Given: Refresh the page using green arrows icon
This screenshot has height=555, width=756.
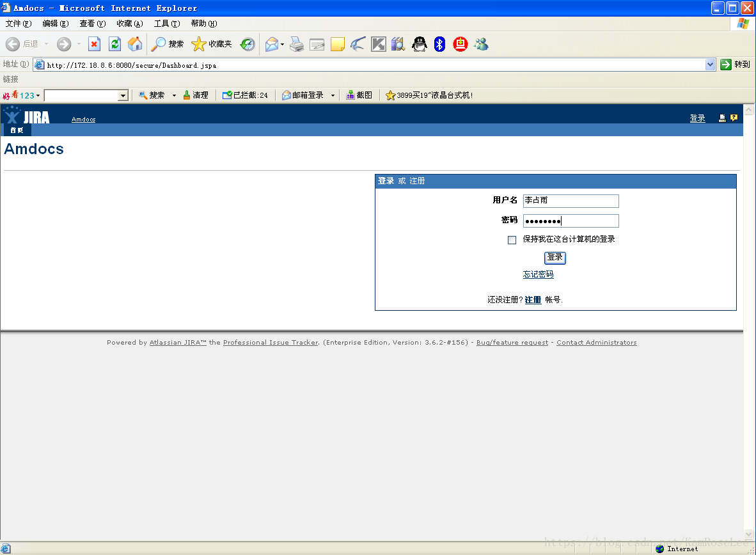Looking at the screenshot, I should coord(114,44).
